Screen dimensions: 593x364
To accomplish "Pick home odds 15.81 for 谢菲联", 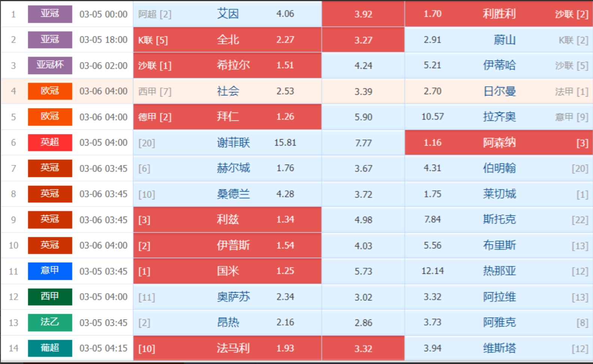I will 285,143.
